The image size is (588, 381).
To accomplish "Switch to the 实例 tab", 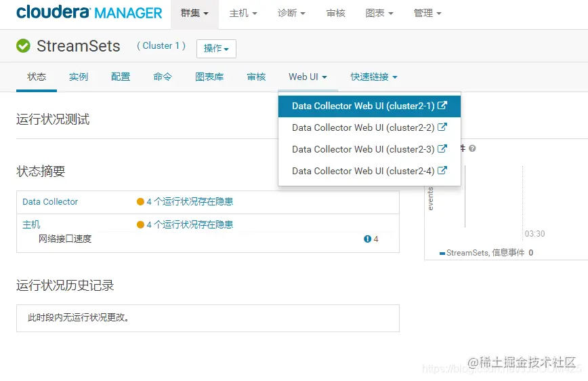I will 79,77.
